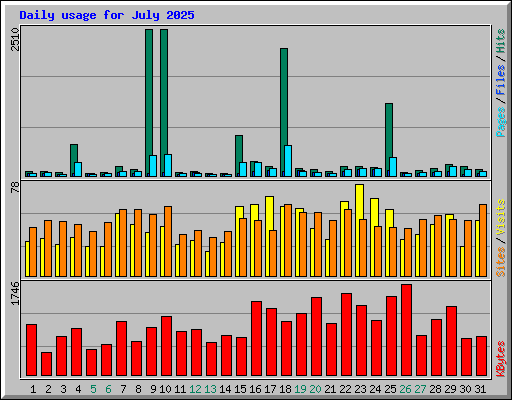Click the yellow "Visits" legend label

[x=501, y=217]
